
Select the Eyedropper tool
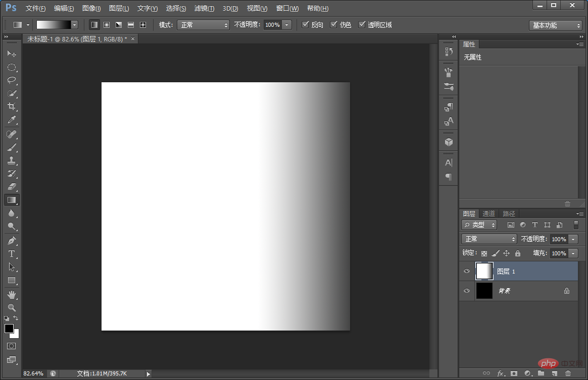pyautogui.click(x=12, y=120)
